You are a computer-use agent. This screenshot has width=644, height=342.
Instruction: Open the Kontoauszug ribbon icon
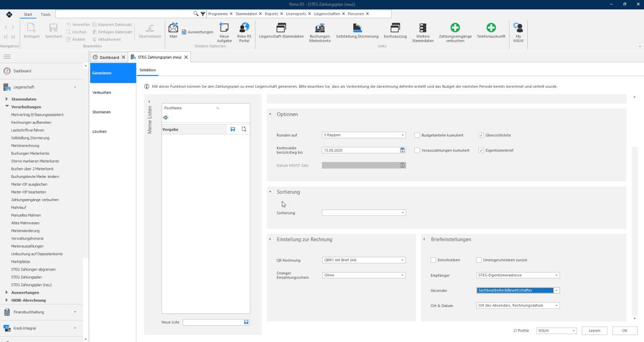[x=395, y=31]
